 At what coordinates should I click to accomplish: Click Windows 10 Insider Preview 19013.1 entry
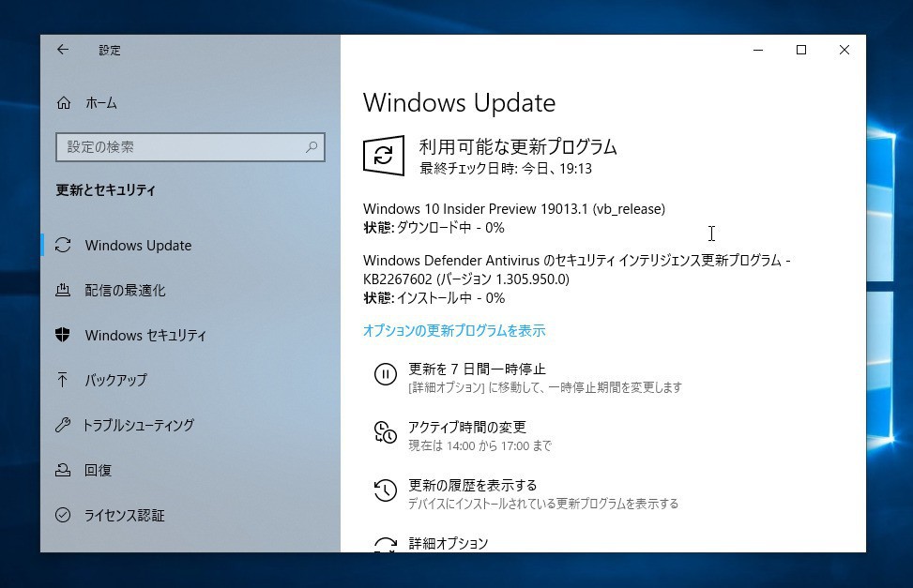(x=514, y=208)
